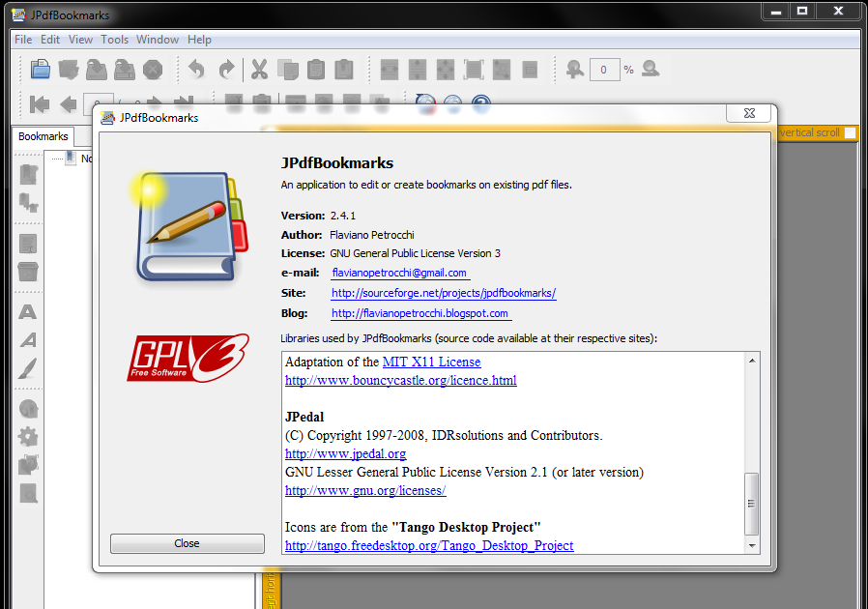This screenshot has width=868, height=609.
Task: Click the JPedal heading in libraries list
Action: (304, 417)
